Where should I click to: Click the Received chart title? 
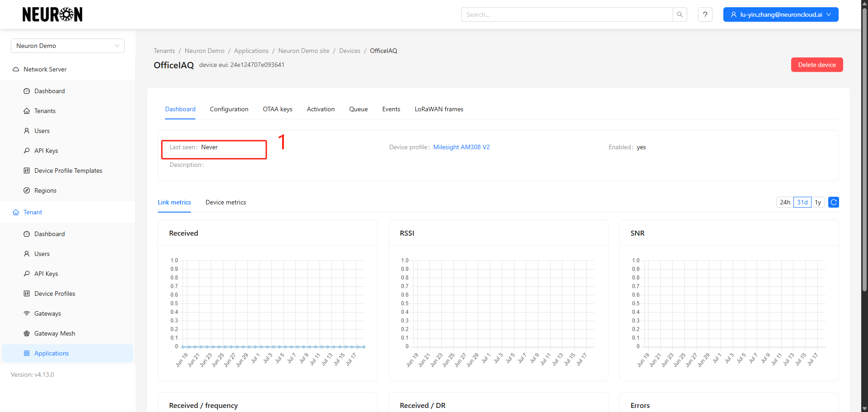(x=184, y=233)
